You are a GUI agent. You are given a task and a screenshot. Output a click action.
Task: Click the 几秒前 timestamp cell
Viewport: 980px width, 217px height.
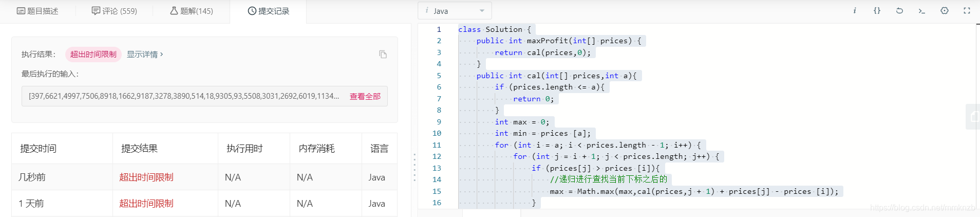[32, 177]
